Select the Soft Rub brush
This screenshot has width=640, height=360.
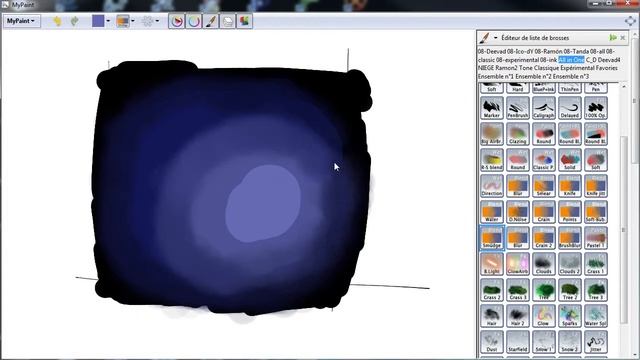(596, 212)
